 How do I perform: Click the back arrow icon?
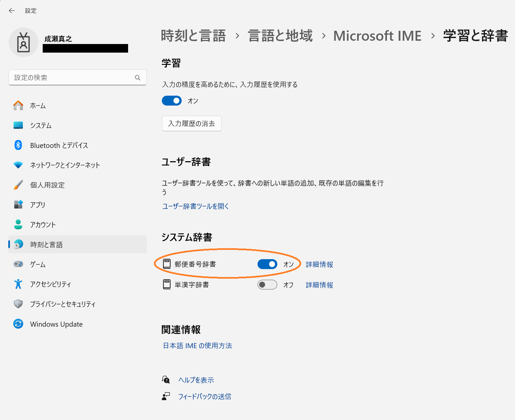(x=12, y=11)
